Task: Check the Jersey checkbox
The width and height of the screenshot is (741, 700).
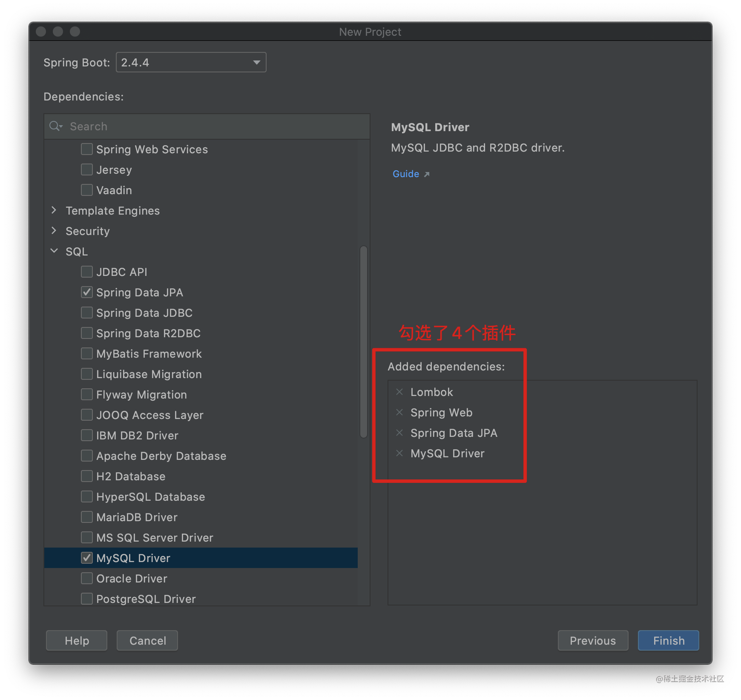Action: click(x=87, y=169)
